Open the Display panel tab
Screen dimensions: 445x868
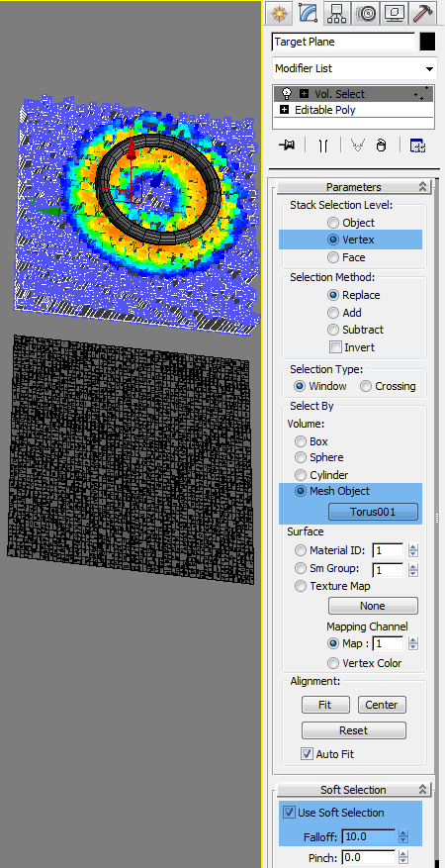pos(395,12)
